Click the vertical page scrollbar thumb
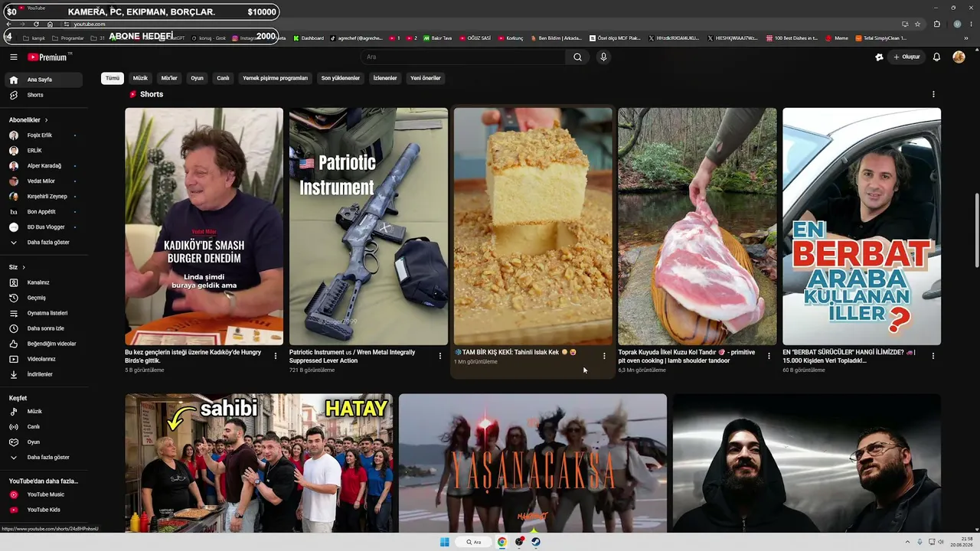 pos(976,231)
